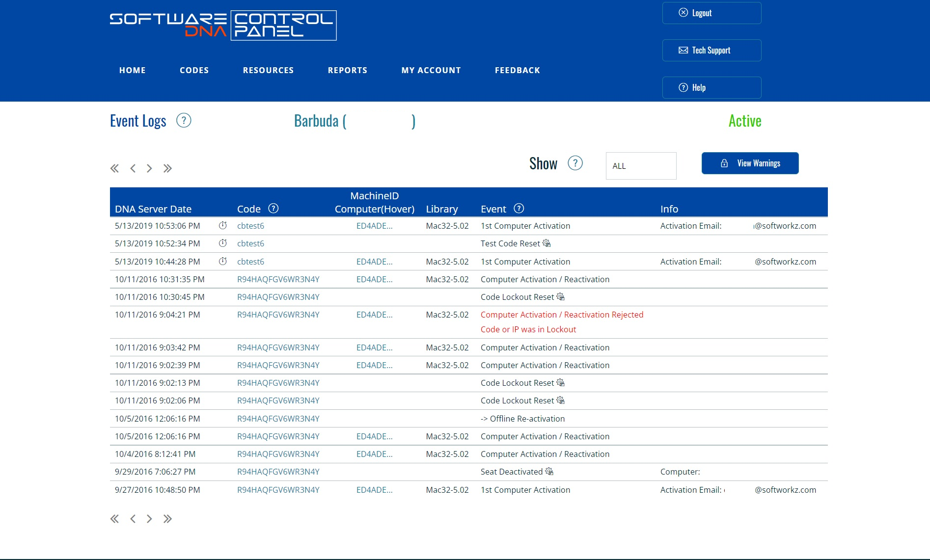Open cbtest6 code link on 10:53:06 PM row
Viewport: 930px width, 560px height.
(x=250, y=226)
